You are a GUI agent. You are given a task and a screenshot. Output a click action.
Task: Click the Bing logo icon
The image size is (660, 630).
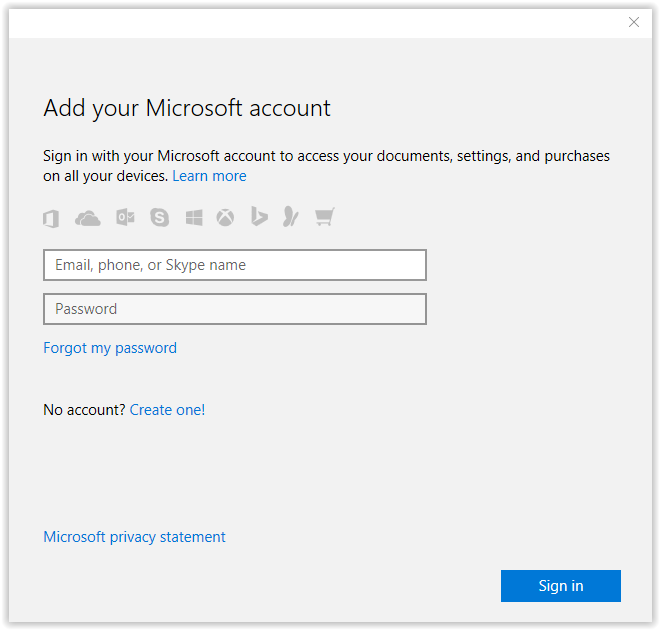point(259,216)
